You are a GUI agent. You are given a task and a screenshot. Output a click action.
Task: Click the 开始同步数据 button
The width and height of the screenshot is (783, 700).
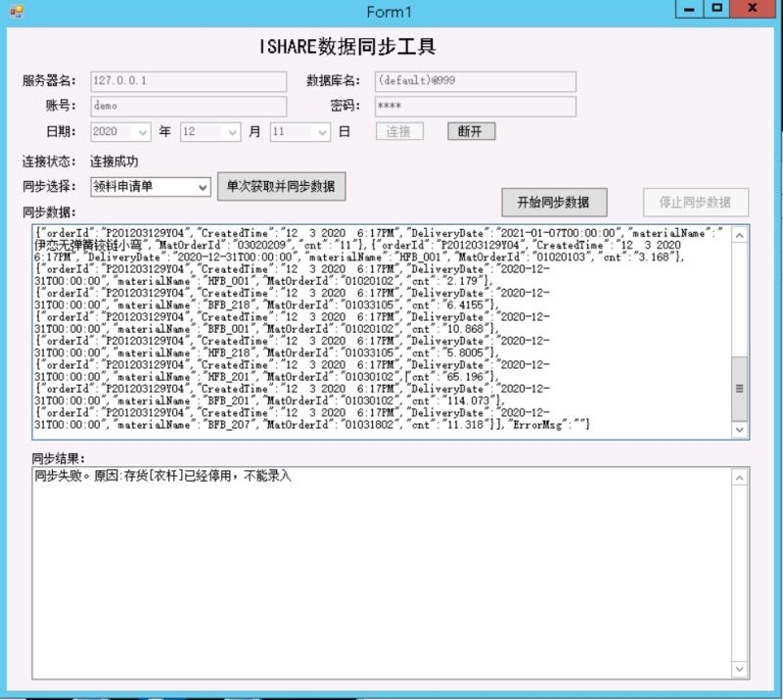click(554, 203)
